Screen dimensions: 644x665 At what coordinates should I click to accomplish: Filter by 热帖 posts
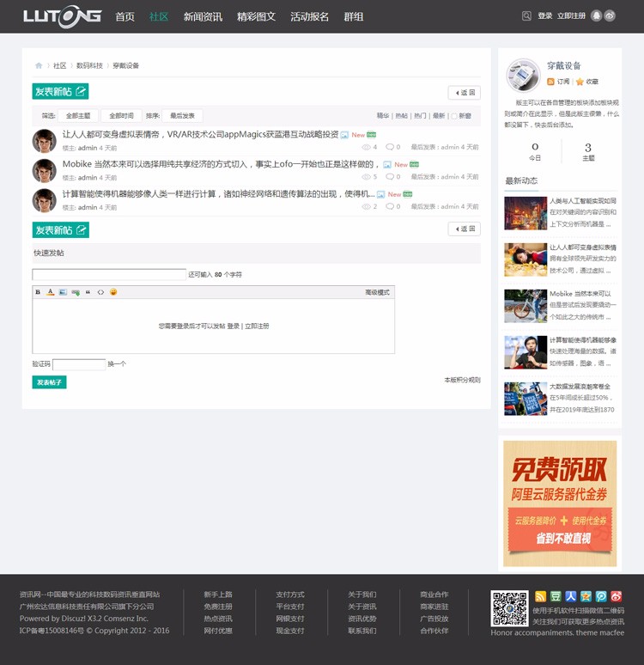402,116
